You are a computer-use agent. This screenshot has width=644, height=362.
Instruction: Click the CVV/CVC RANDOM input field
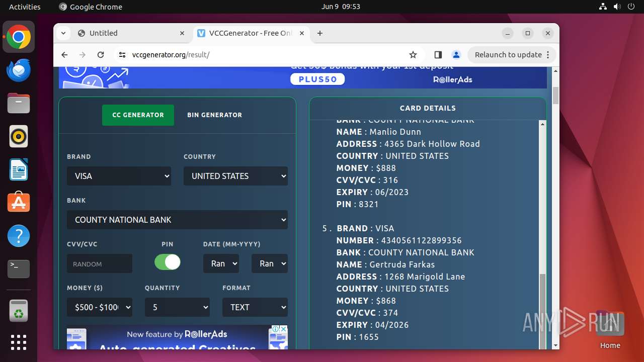tap(100, 263)
